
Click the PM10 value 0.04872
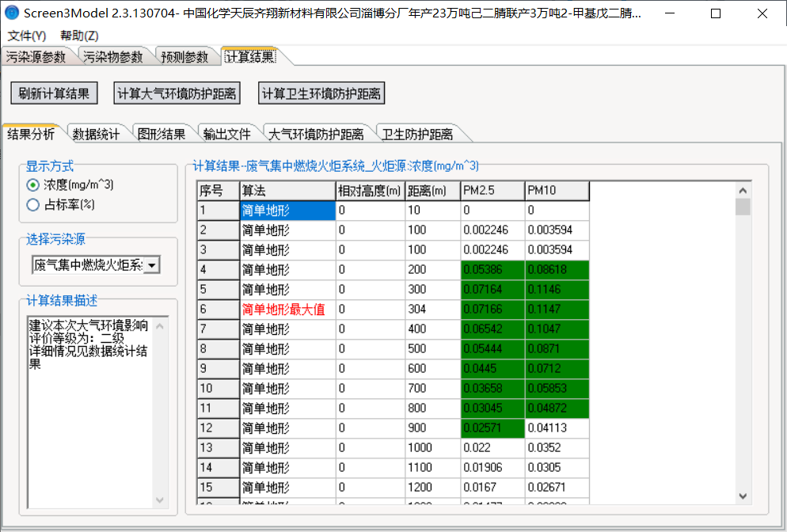pos(557,408)
